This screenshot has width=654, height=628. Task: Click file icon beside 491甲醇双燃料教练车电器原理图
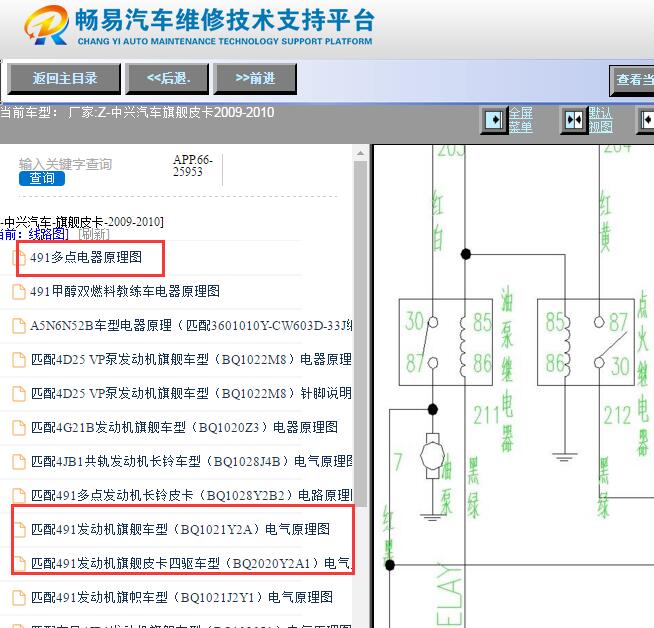coord(19,292)
